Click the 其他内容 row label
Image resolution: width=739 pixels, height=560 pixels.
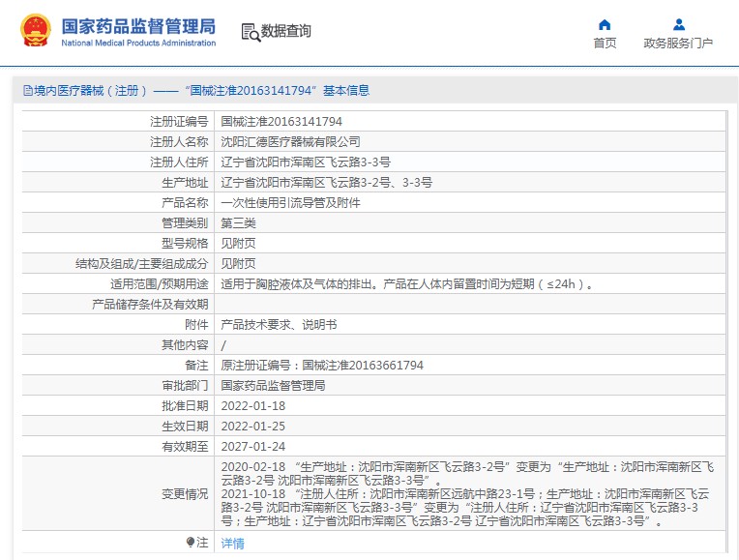[185, 345]
